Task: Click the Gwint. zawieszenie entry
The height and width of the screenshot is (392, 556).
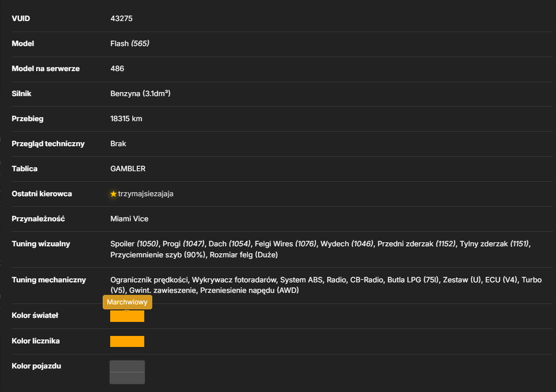Action: pyautogui.click(x=162, y=290)
